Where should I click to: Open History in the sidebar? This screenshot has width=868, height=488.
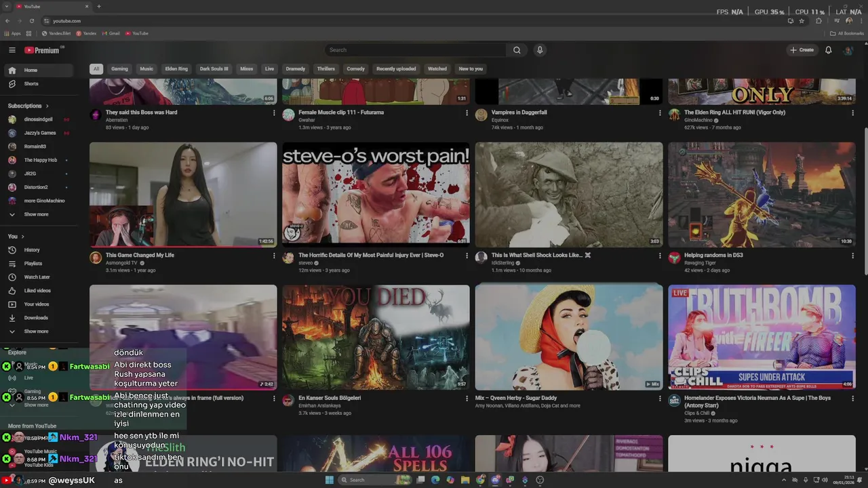click(32, 250)
